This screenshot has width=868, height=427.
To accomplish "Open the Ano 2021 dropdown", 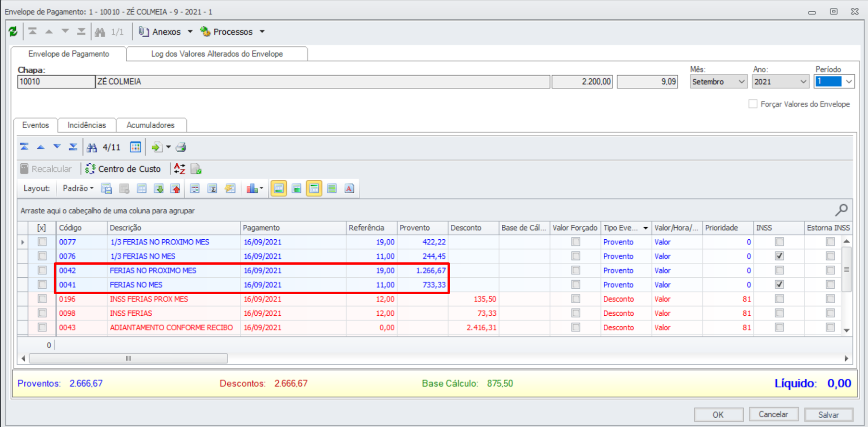I will click(803, 82).
